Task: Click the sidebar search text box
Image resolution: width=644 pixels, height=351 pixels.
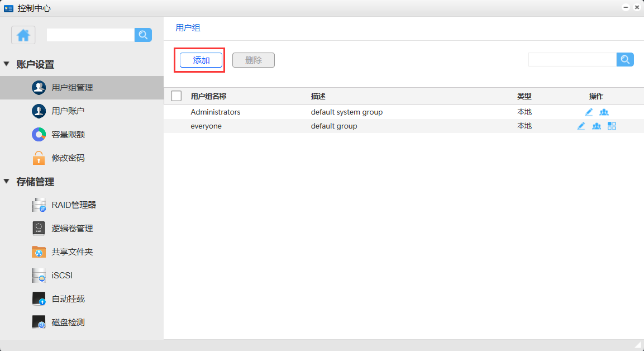Action: [x=90, y=35]
